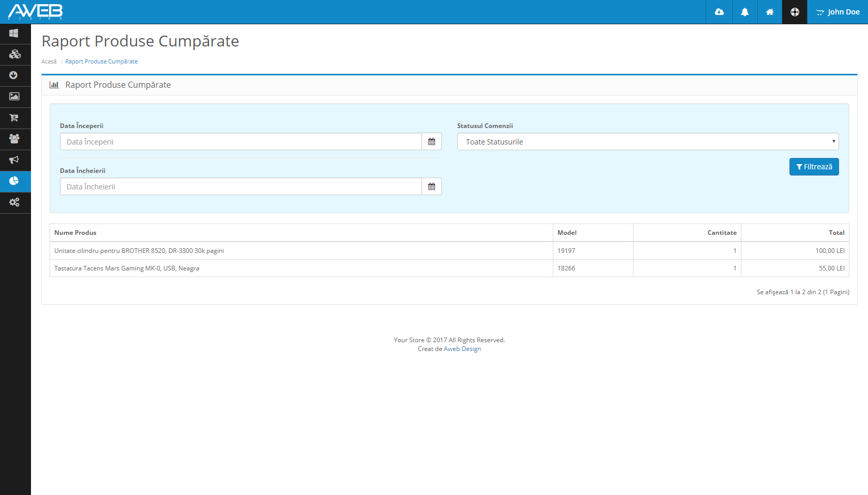Open notifications bell in top bar
This screenshot has width=868, height=495.
(x=745, y=12)
